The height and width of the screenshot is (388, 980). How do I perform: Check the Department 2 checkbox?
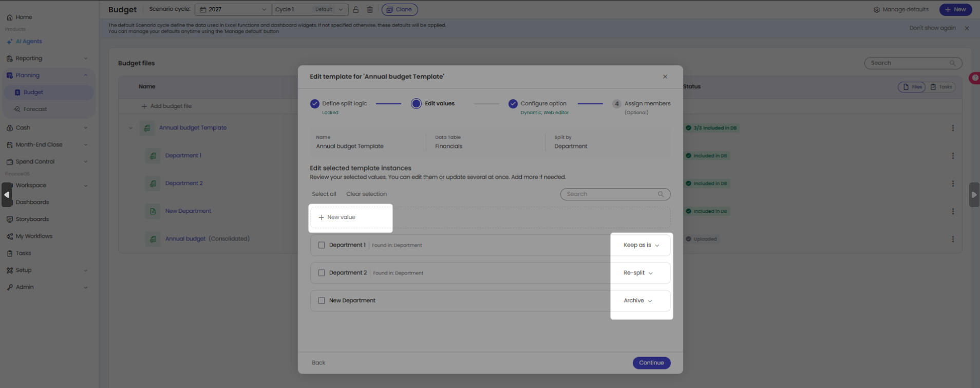point(322,273)
